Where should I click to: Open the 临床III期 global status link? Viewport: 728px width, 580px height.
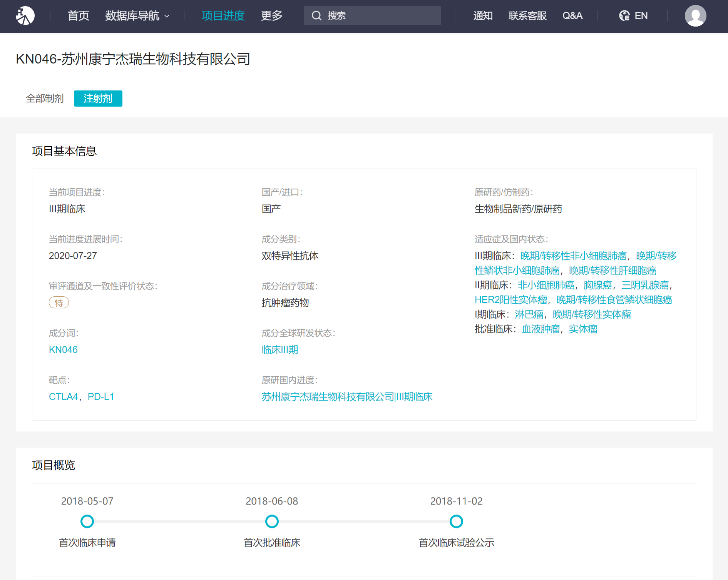(280, 349)
